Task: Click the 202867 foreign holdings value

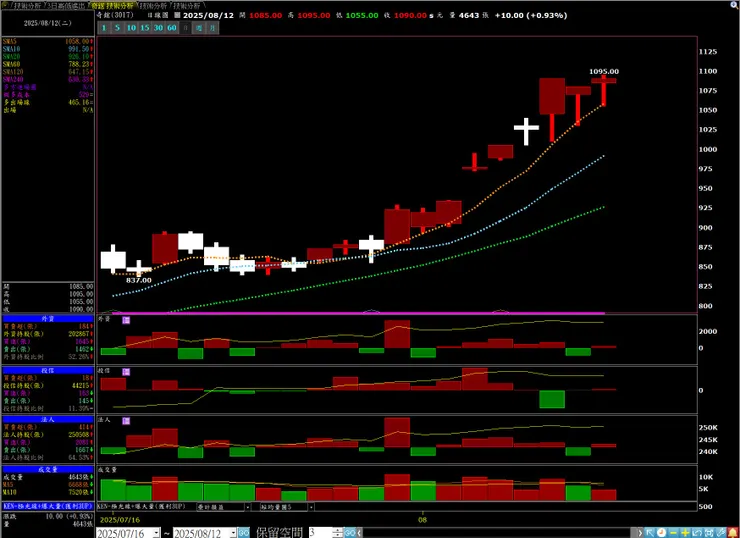Action: click(x=79, y=334)
